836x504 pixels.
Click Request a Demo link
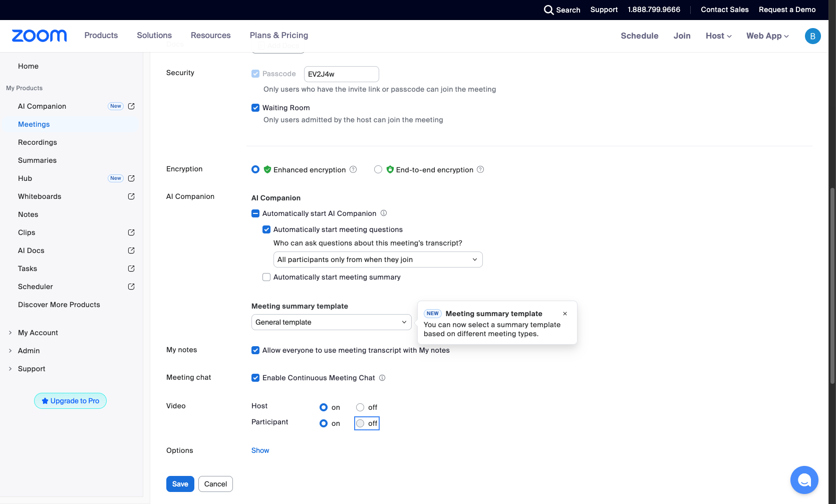point(787,10)
